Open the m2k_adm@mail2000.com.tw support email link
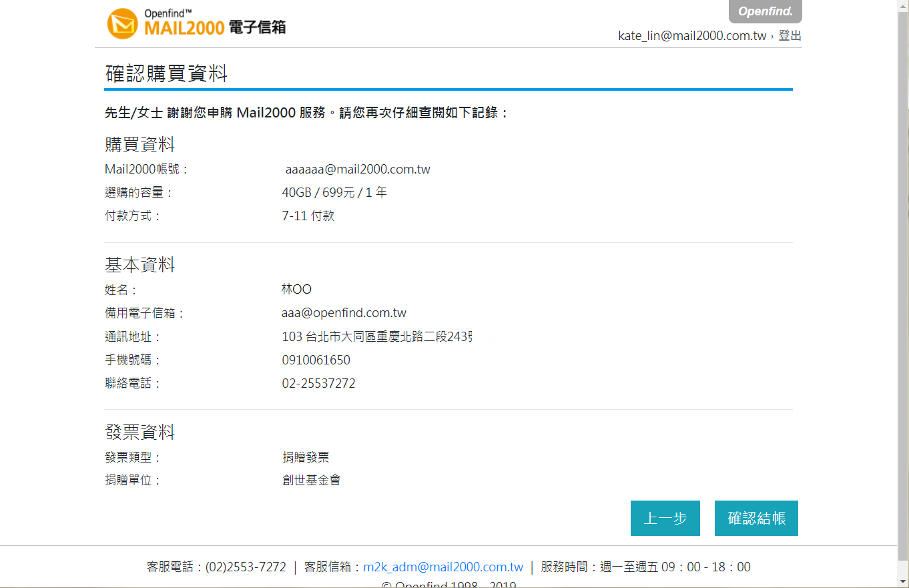Viewport: 909px width, 588px height. [x=443, y=567]
